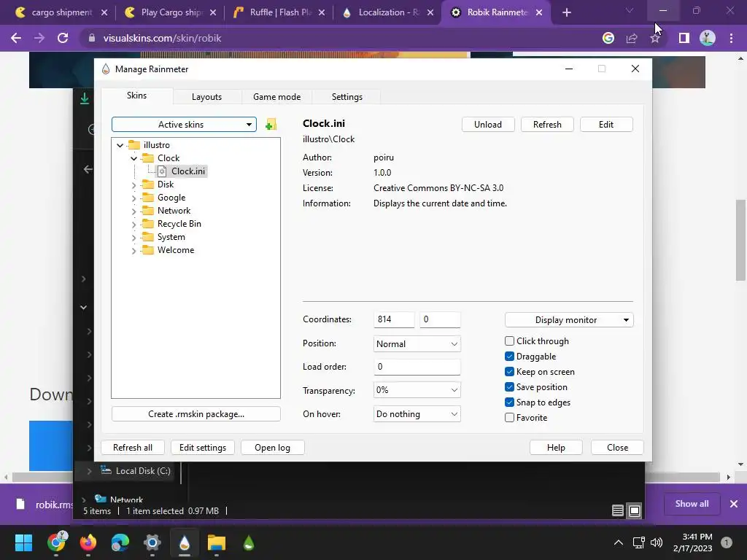
Task: Click the green droplet taskbar icon
Action: point(248,542)
